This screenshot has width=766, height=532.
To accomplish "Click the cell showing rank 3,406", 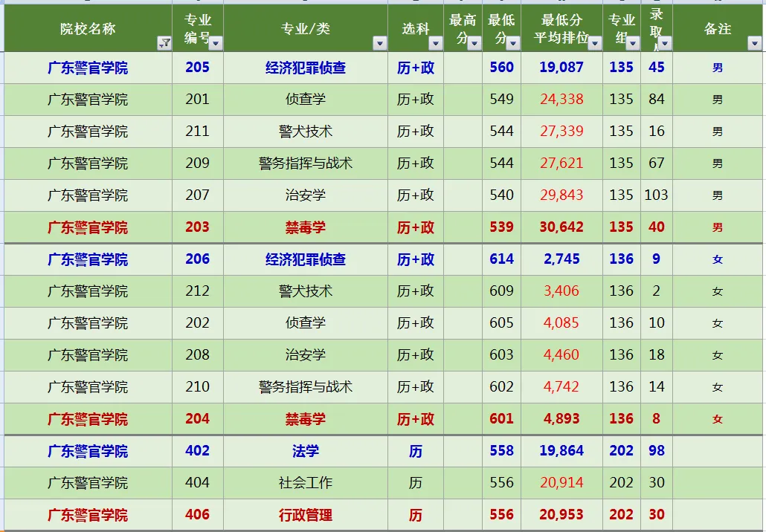I will coord(561,291).
